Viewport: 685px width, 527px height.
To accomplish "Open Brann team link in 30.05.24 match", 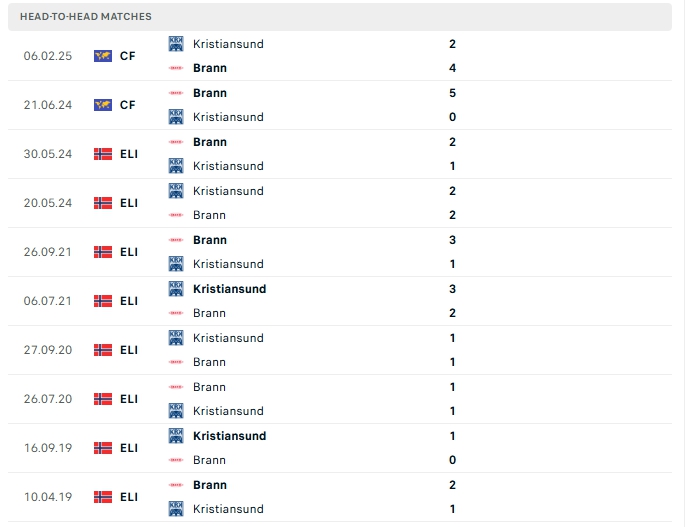I will [x=209, y=142].
